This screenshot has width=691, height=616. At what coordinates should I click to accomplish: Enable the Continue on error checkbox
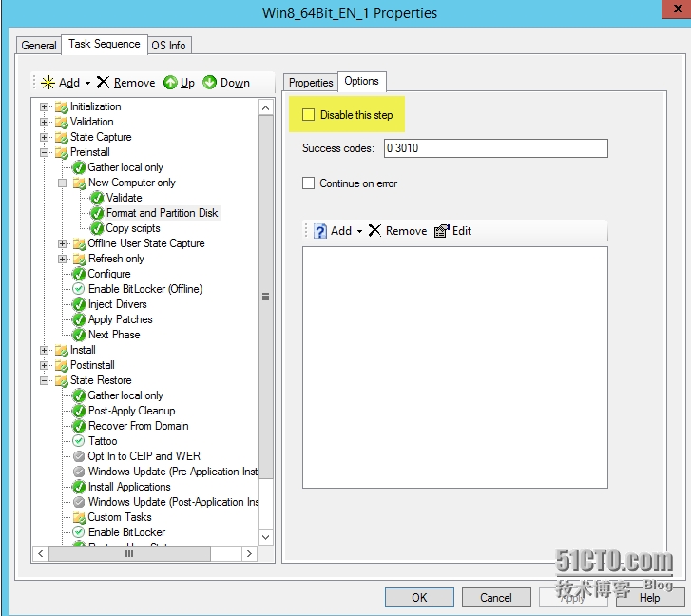pyautogui.click(x=308, y=183)
